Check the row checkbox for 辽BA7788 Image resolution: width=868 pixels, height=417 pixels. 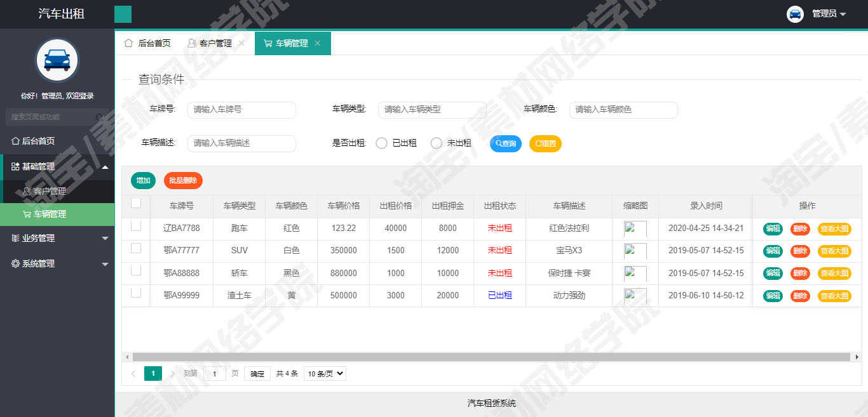(x=136, y=226)
